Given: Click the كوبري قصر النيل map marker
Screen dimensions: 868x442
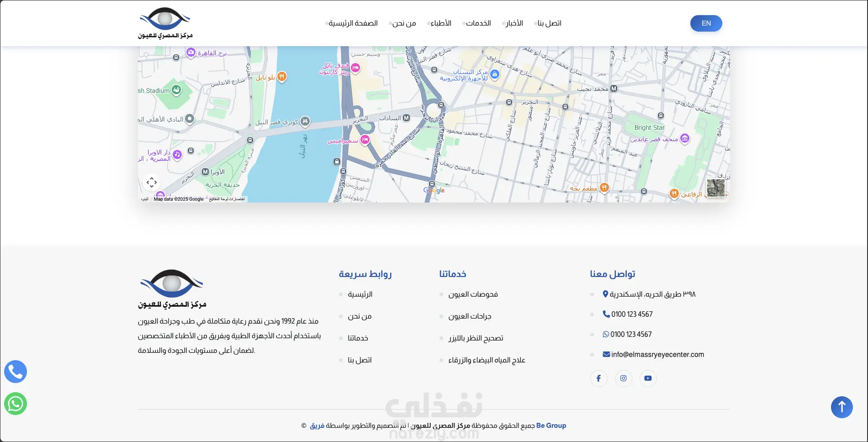Looking at the screenshot, I should point(305,122).
